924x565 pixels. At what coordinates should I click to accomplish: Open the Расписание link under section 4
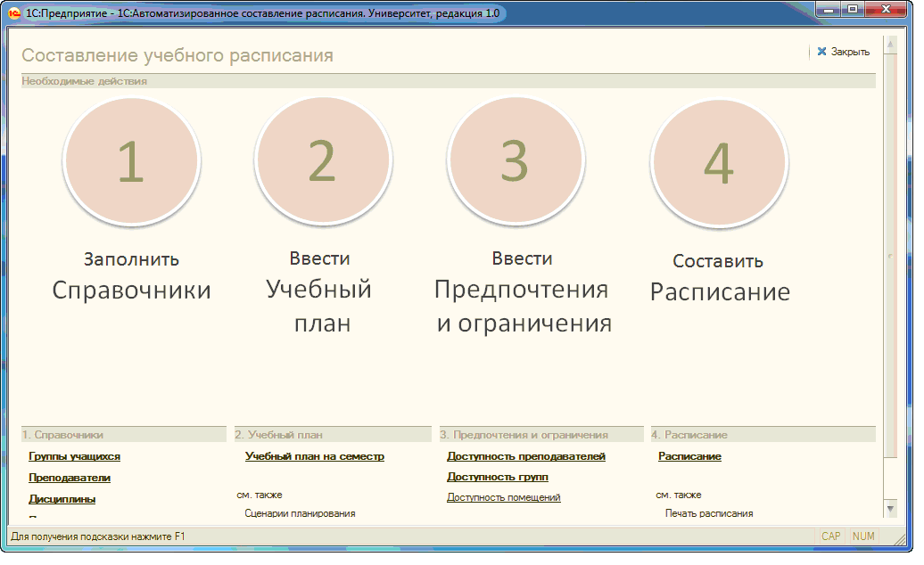tap(689, 456)
